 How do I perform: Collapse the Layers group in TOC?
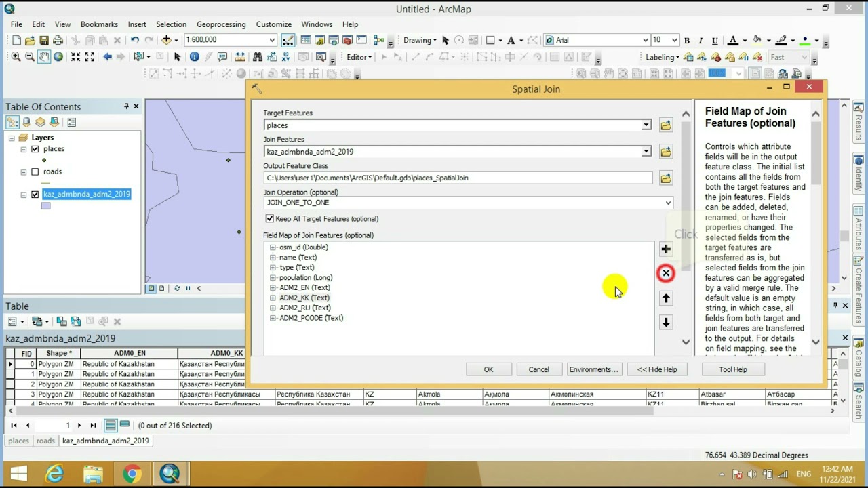pyautogui.click(x=12, y=138)
